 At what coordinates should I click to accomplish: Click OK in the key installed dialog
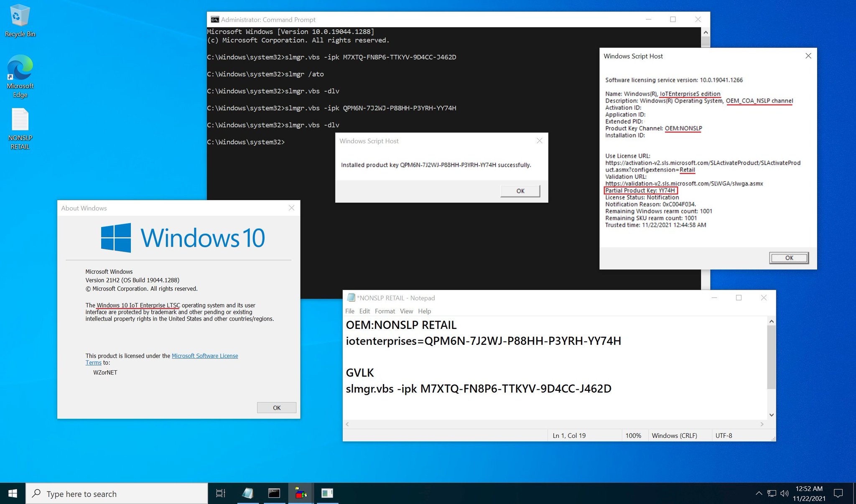(520, 191)
